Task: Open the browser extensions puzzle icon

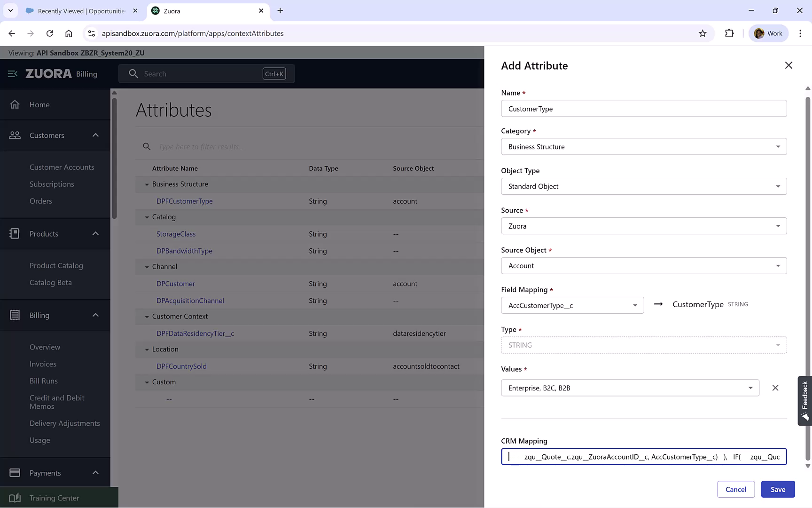Action: [730, 33]
